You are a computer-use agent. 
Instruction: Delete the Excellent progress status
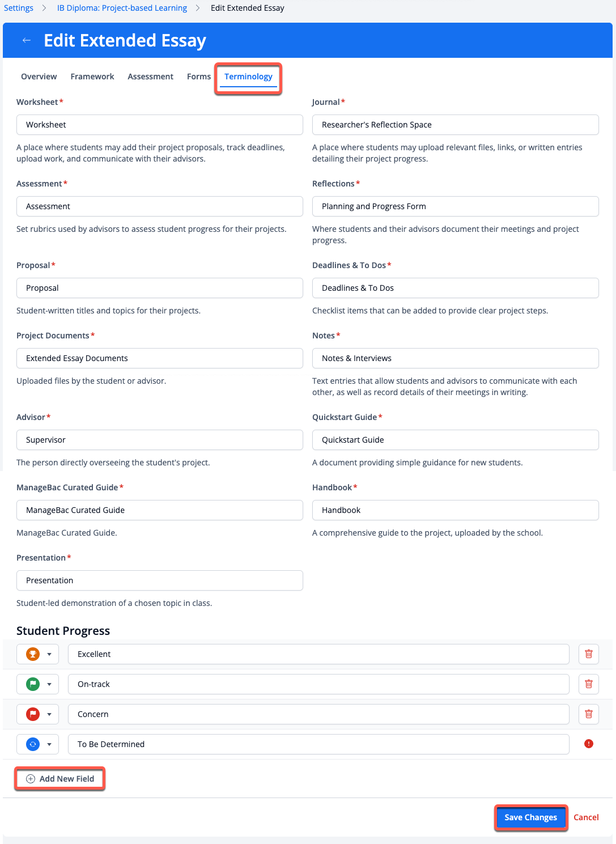588,654
